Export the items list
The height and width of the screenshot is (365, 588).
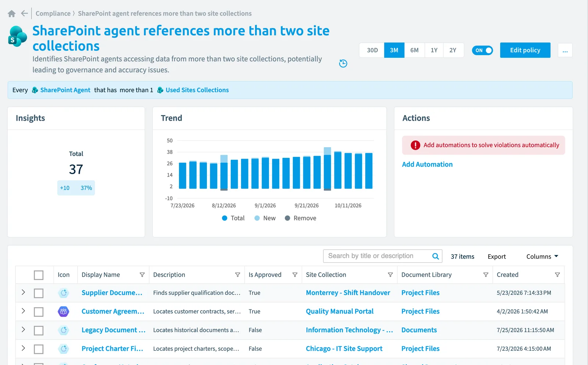pos(496,256)
